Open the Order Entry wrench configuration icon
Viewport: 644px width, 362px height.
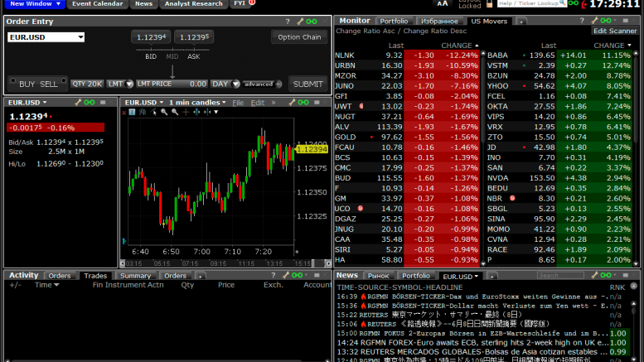click(x=300, y=22)
